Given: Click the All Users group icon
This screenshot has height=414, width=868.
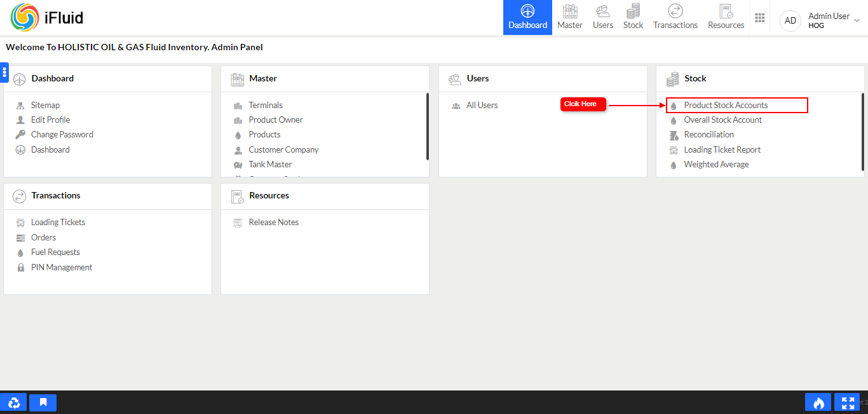Looking at the screenshot, I should pos(456,106).
